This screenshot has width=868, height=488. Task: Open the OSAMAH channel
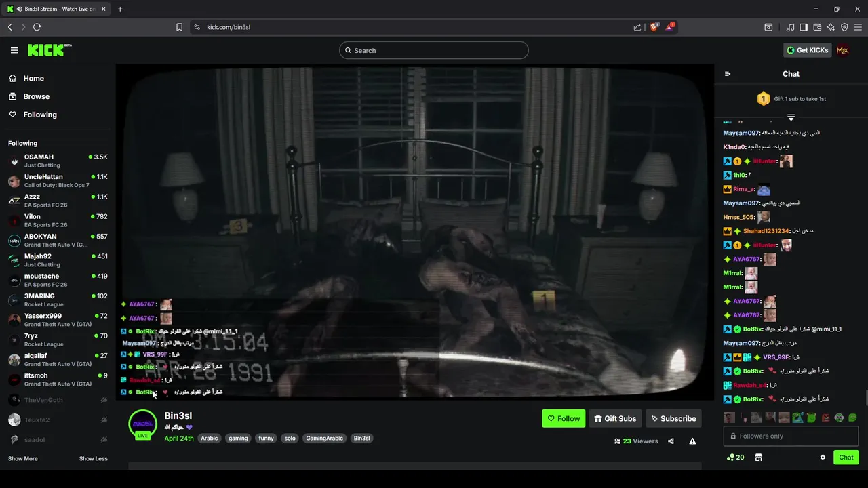[x=58, y=161]
